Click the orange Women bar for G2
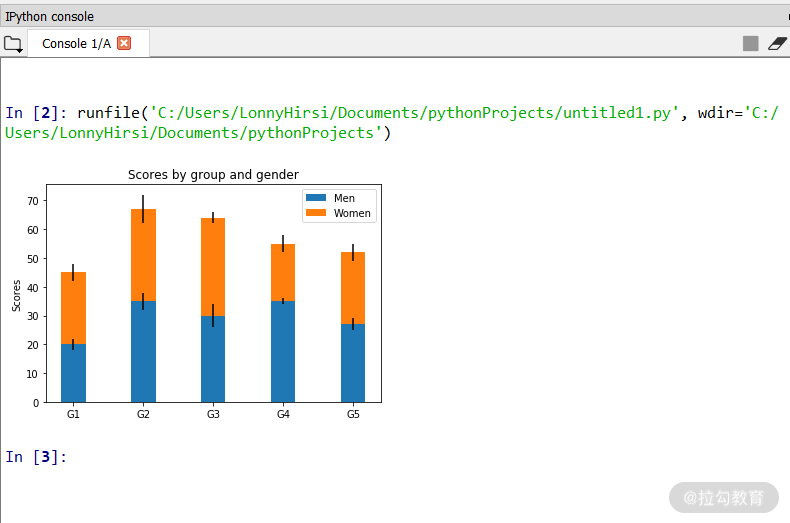 tap(143, 255)
